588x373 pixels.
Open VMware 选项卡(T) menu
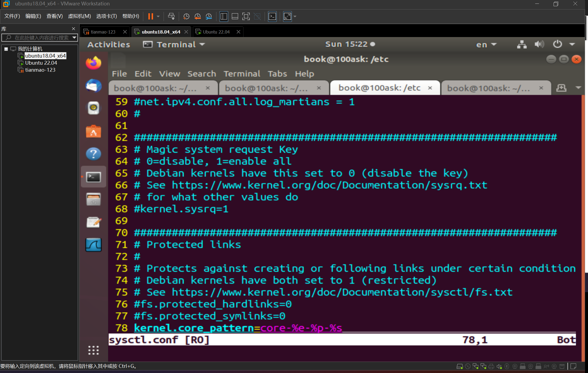(x=106, y=16)
